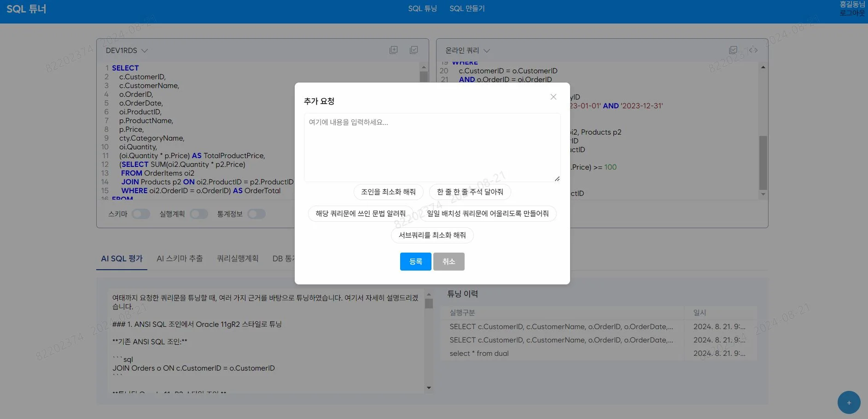Click the checkmark select icon in DEV1RDS panel
Viewport: 868px width, 419px height.
[x=414, y=50]
